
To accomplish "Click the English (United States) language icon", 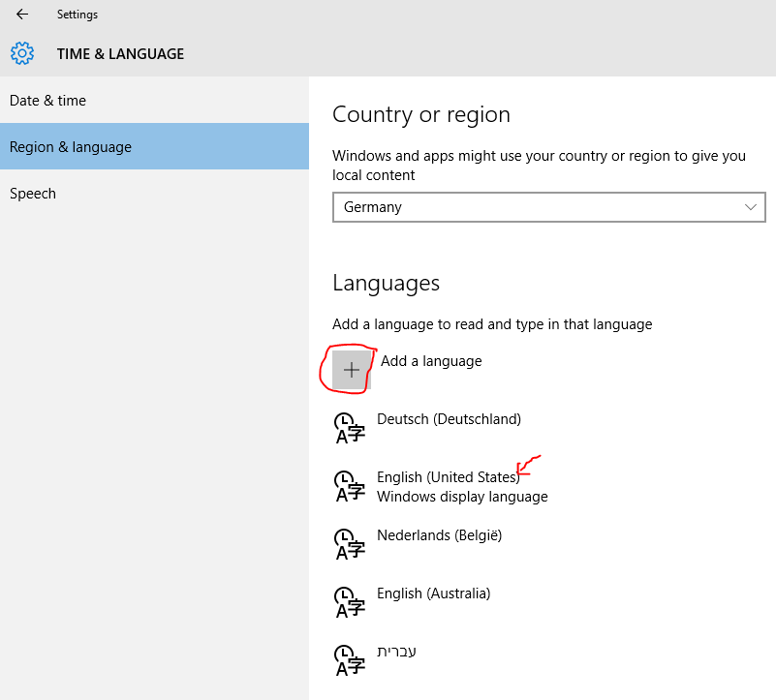I will [349, 486].
